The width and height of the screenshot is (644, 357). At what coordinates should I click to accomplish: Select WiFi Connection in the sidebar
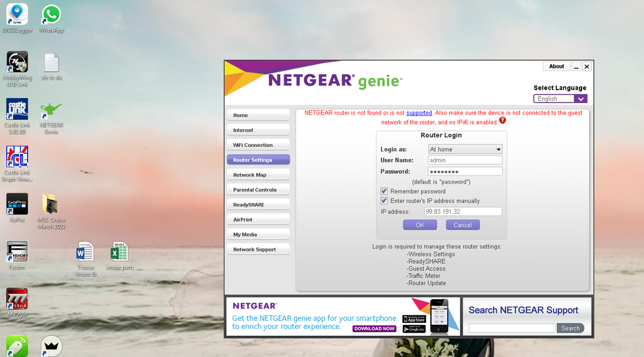coord(259,145)
